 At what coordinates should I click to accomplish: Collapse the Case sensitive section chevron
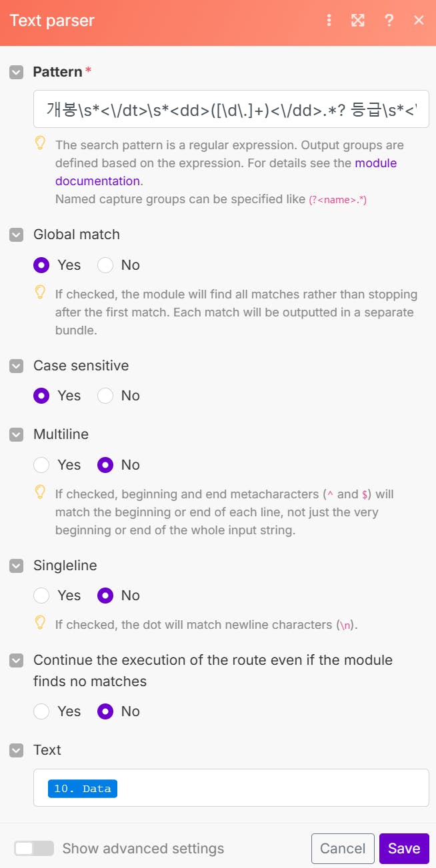coord(17,366)
